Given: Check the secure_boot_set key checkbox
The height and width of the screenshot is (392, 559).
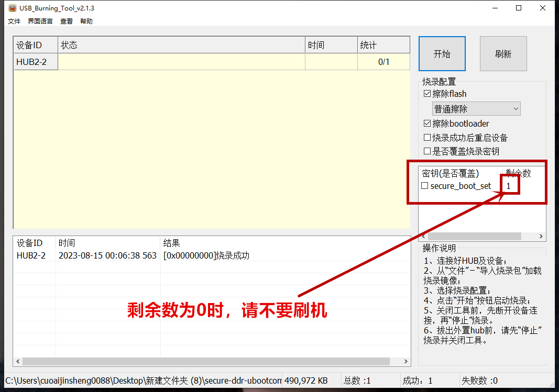Looking at the screenshot, I should 424,185.
